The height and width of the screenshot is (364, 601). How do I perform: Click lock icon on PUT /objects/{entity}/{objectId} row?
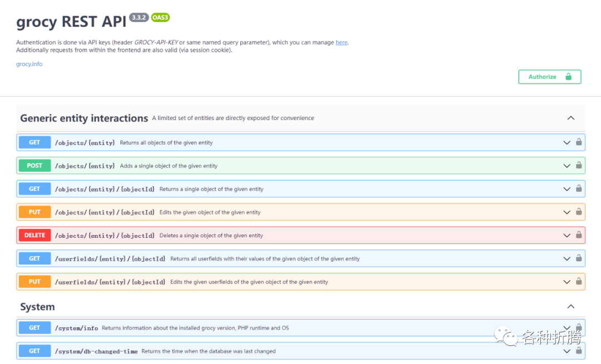(x=579, y=212)
